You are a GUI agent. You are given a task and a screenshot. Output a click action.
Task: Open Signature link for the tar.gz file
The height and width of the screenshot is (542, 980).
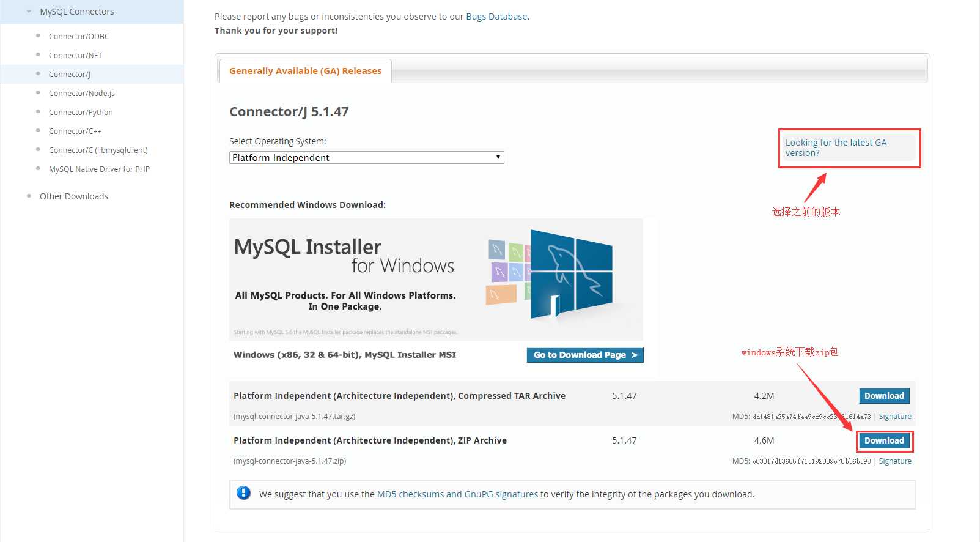pos(895,417)
